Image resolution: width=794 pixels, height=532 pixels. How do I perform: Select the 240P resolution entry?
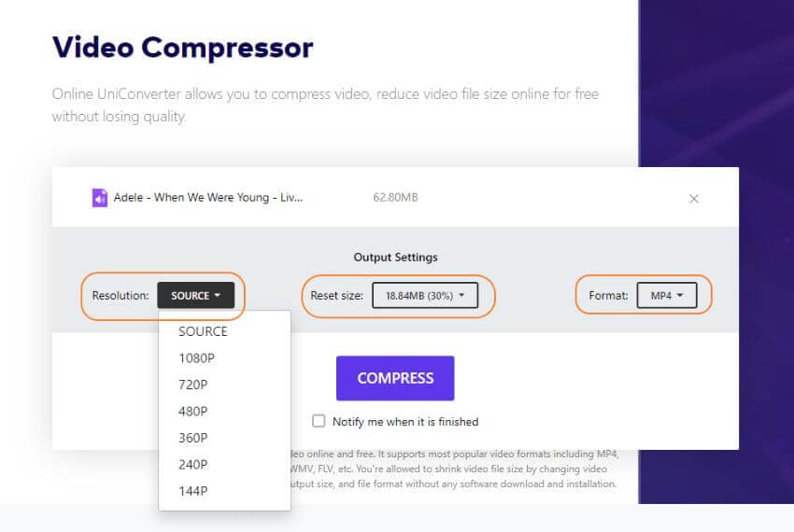(x=192, y=465)
